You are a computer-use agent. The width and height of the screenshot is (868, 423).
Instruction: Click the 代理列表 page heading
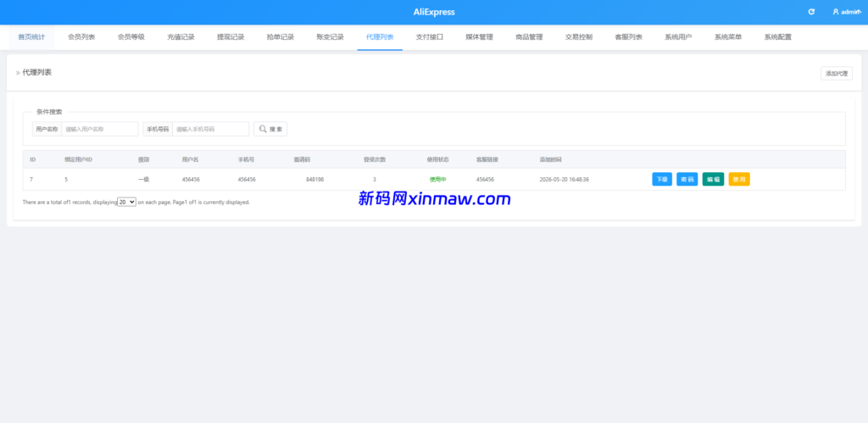tap(37, 73)
